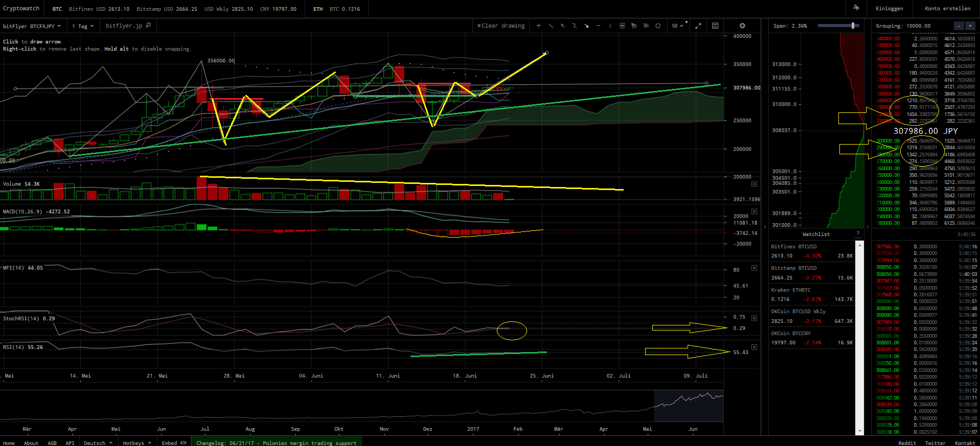Close the Volume indicator panel
The height and width of the screenshot is (446, 980).
[754, 184]
